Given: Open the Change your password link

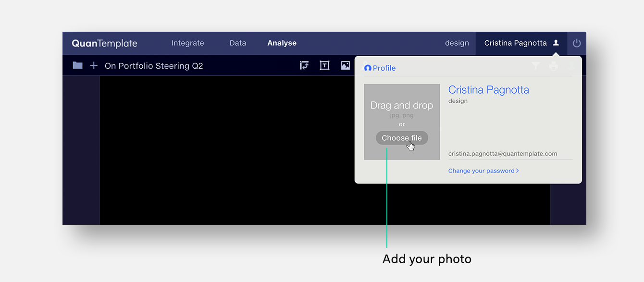Looking at the screenshot, I should 481,171.
